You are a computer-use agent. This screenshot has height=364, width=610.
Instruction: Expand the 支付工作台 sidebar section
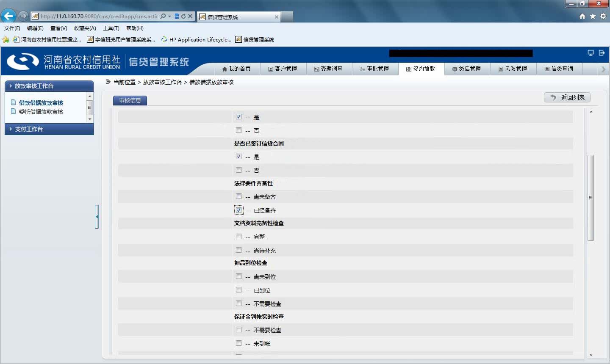(49, 129)
